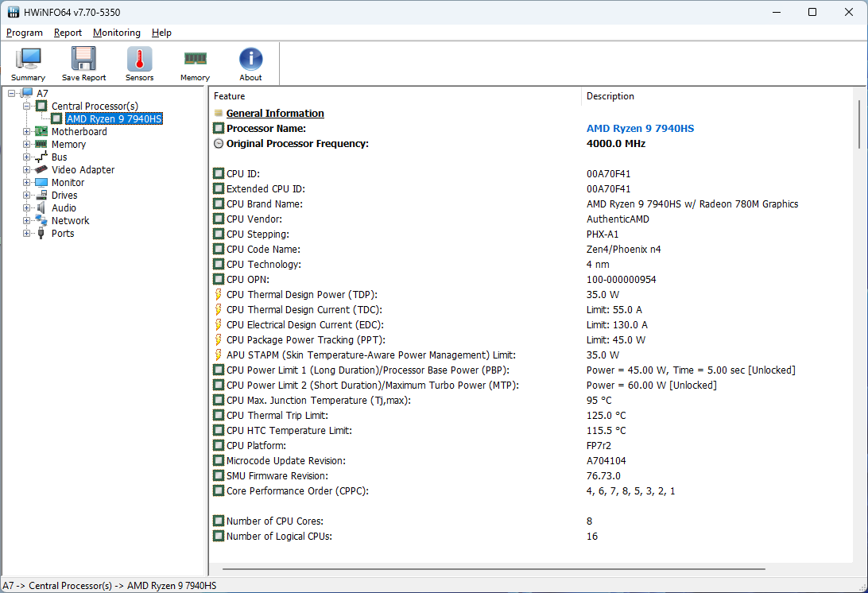Image resolution: width=868 pixels, height=593 pixels.
Task: Collapse the A7 root tree node
Action: click(11, 93)
